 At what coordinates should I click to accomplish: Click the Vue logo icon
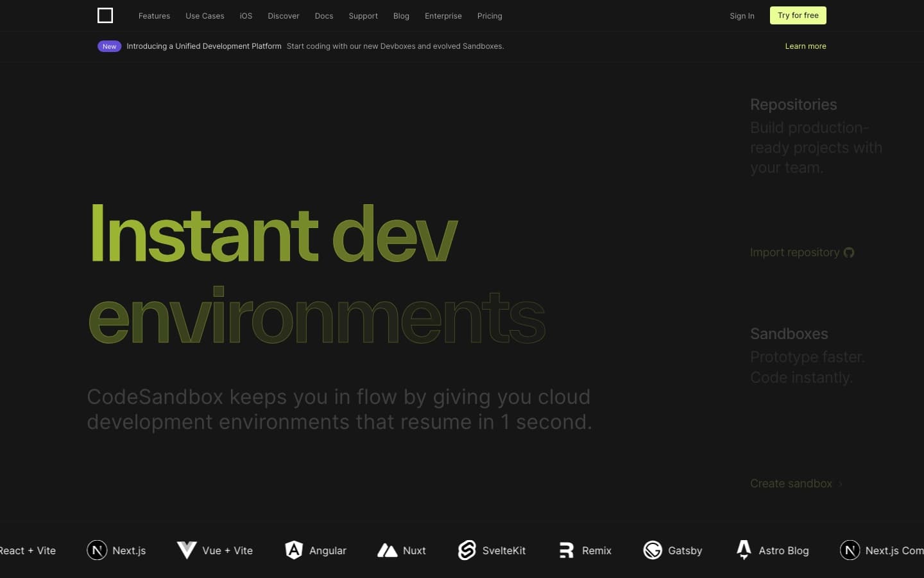[x=187, y=550]
